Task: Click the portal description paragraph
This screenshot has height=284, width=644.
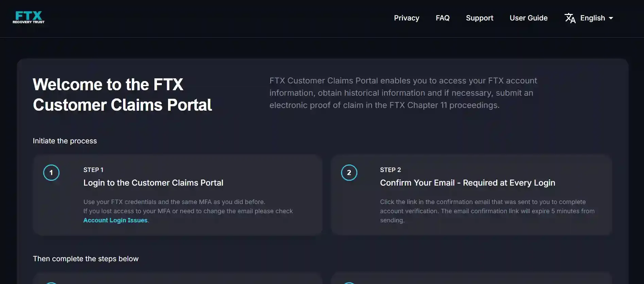Action: point(403,93)
